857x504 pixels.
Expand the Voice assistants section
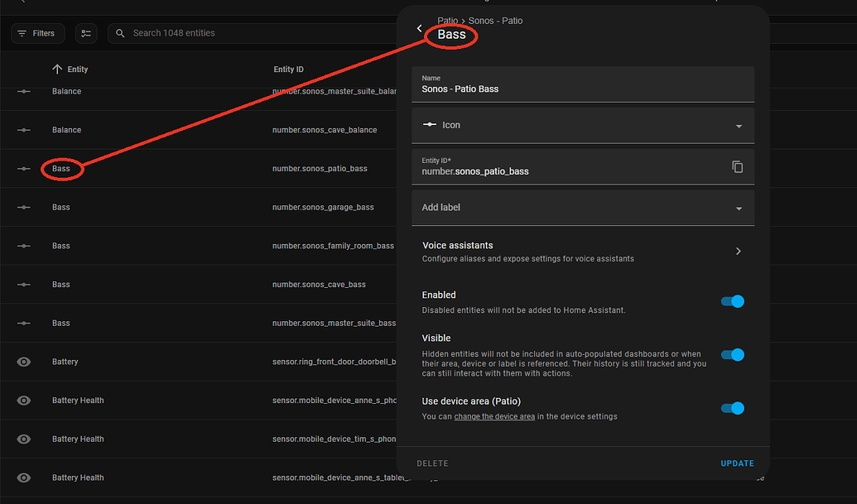tap(737, 250)
